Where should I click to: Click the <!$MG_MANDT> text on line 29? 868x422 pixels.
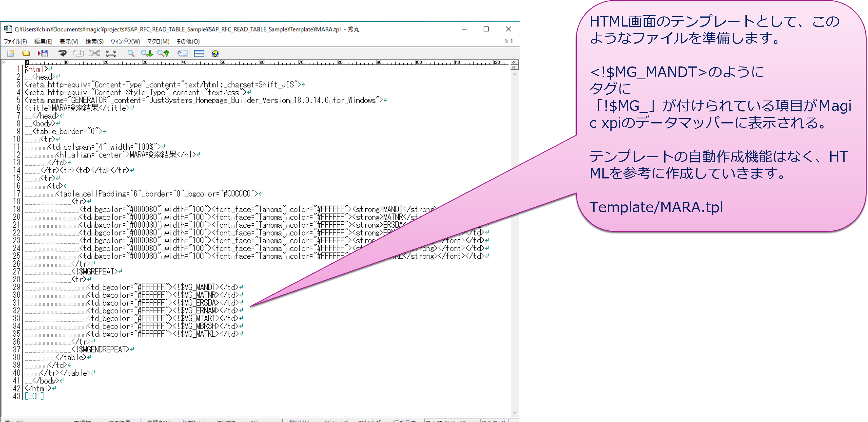(196, 287)
